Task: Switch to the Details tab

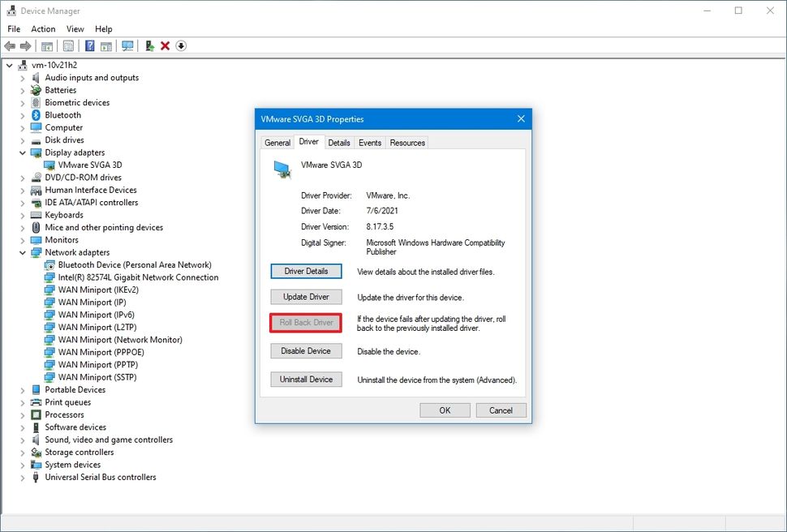Action: coord(339,142)
